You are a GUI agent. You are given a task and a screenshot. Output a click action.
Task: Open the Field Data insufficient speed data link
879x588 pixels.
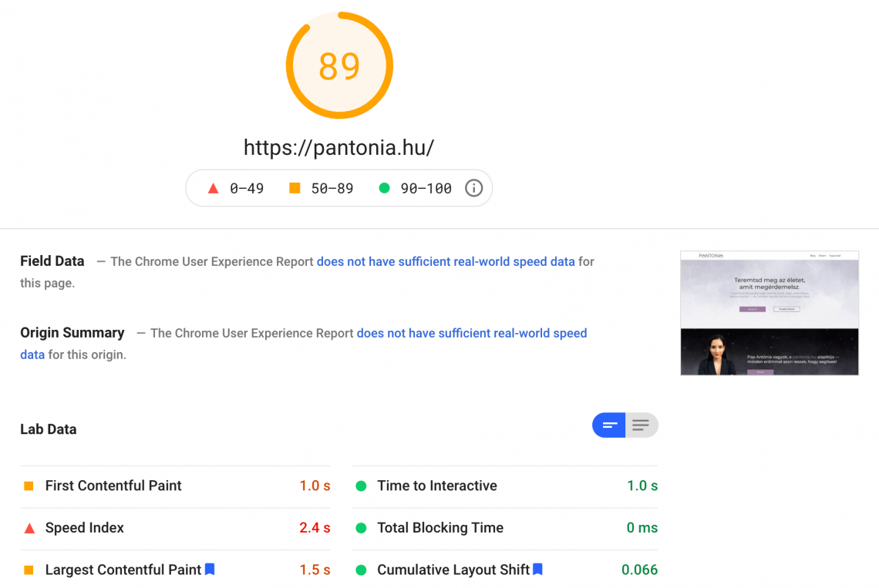point(446,262)
